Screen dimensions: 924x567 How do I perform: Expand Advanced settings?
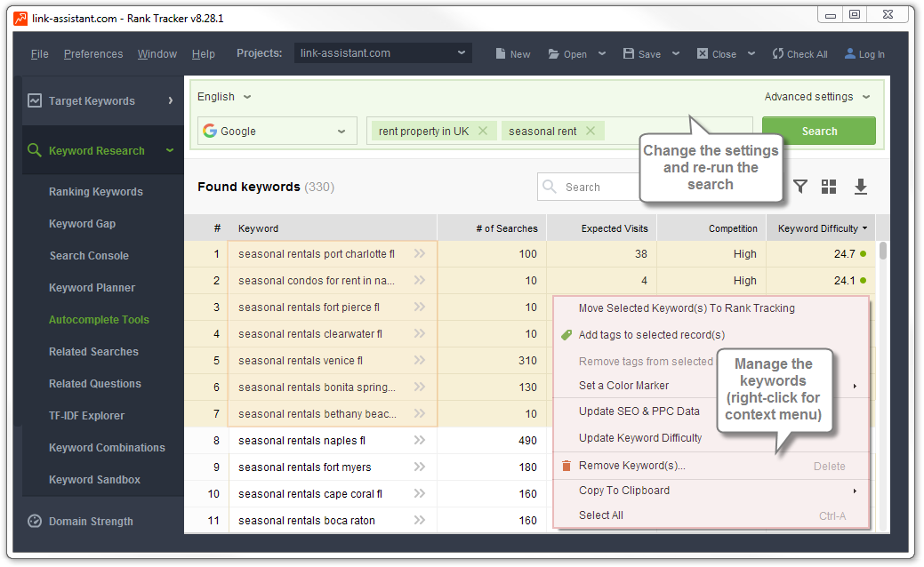(816, 97)
